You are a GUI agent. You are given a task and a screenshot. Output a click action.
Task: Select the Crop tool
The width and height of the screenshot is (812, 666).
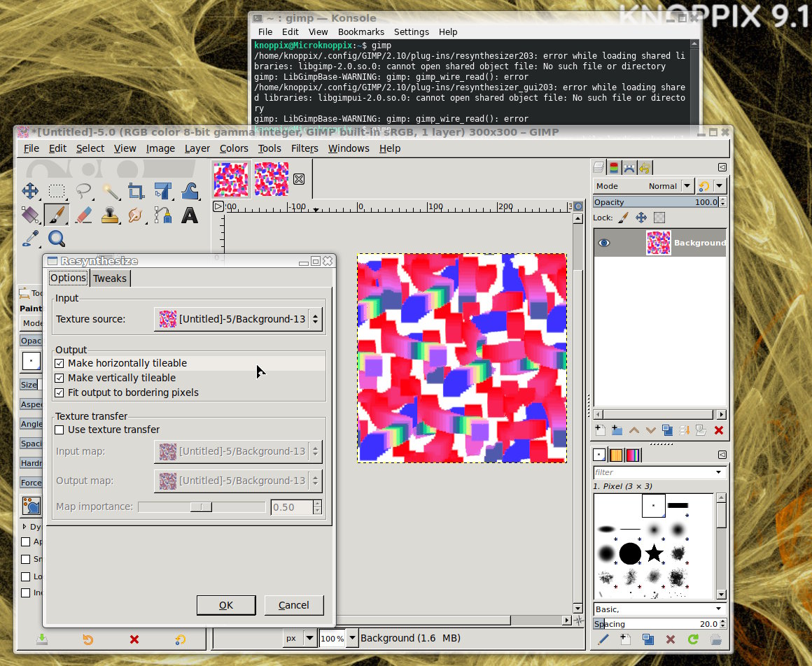point(136,191)
